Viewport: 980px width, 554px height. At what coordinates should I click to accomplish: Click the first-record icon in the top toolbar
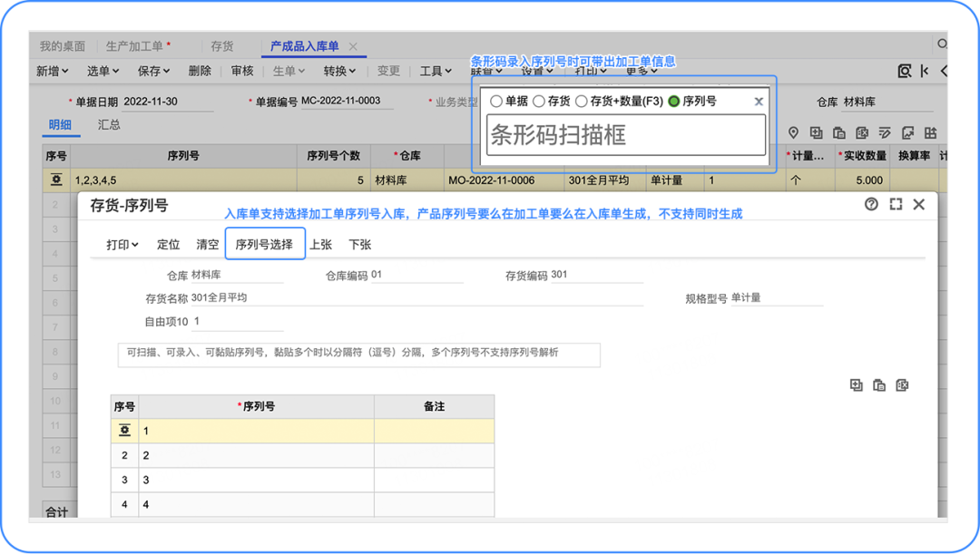pos(924,71)
